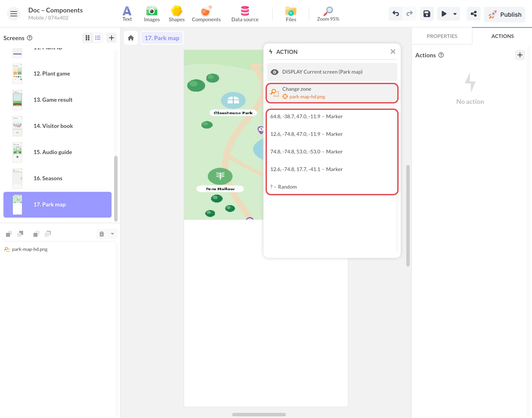Add a new screen
This screenshot has width=532, height=418.
point(112,38)
